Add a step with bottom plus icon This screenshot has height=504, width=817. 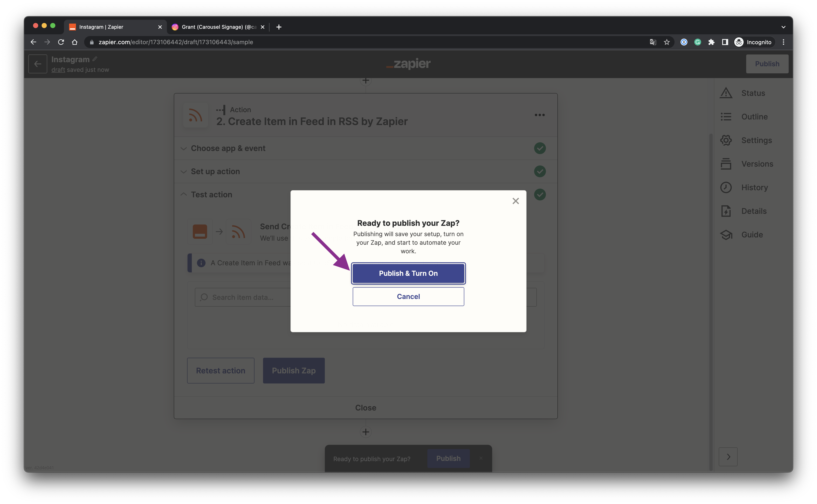[x=365, y=432]
